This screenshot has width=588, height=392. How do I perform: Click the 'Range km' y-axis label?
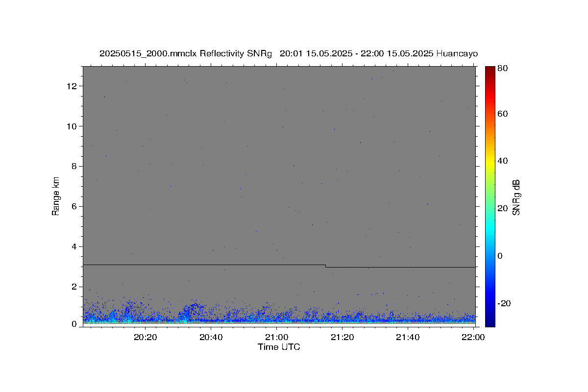click(56, 196)
